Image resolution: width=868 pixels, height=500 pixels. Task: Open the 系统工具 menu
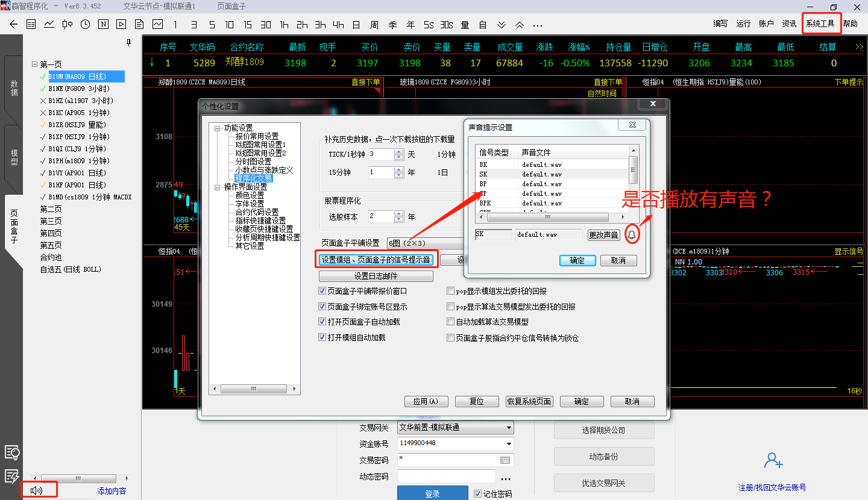pyautogui.click(x=820, y=23)
